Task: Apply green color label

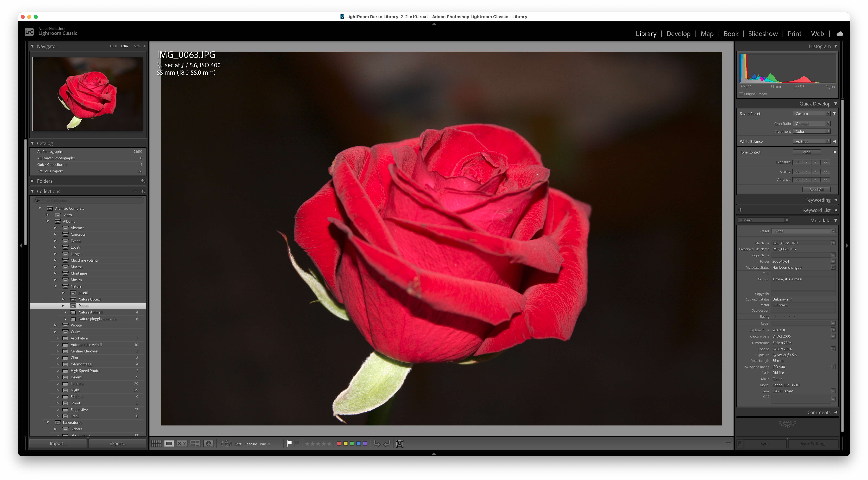Action: point(352,444)
